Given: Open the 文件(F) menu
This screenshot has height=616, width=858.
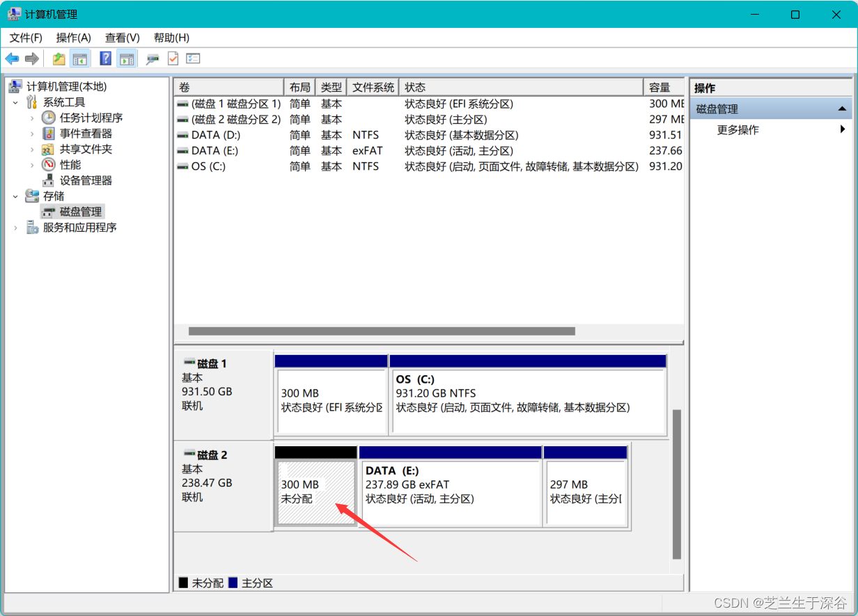Looking at the screenshot, I should point(26,38).
